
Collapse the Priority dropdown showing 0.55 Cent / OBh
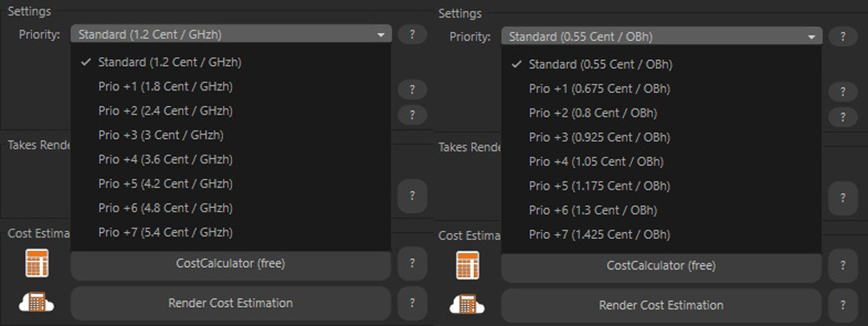point(661,37)
